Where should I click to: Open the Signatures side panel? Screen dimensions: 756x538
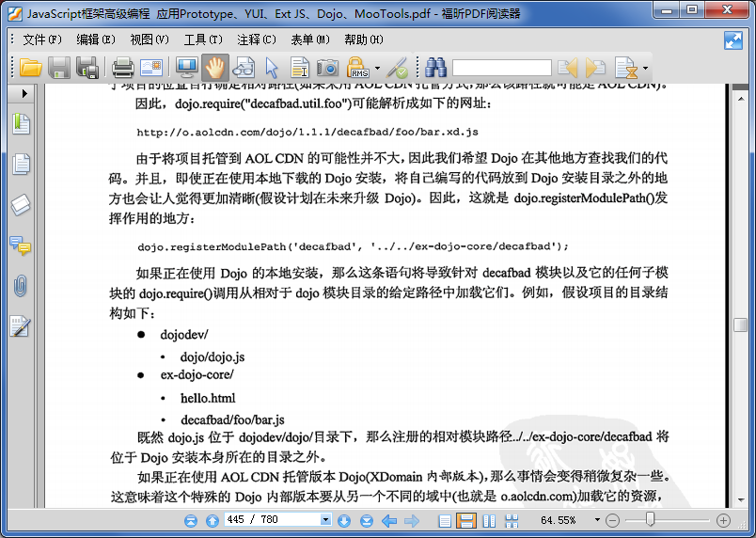pos(21,326)
